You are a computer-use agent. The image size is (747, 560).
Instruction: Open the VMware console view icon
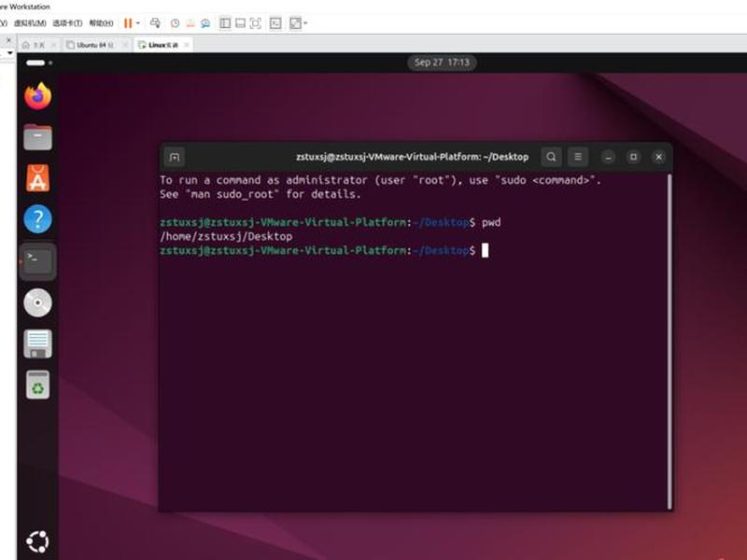pyautogui.click(x=275, y=22)
